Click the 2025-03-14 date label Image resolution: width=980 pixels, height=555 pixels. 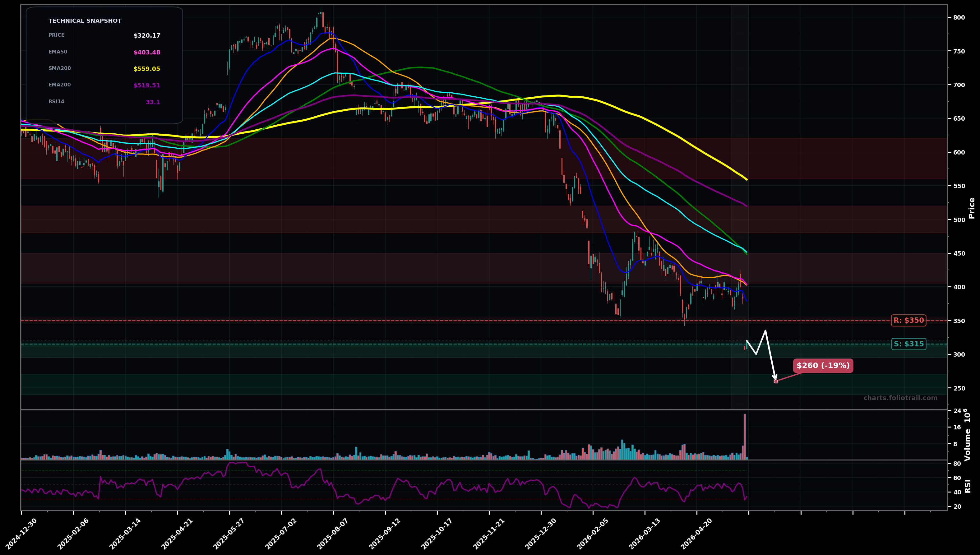[x=125, y=534]
